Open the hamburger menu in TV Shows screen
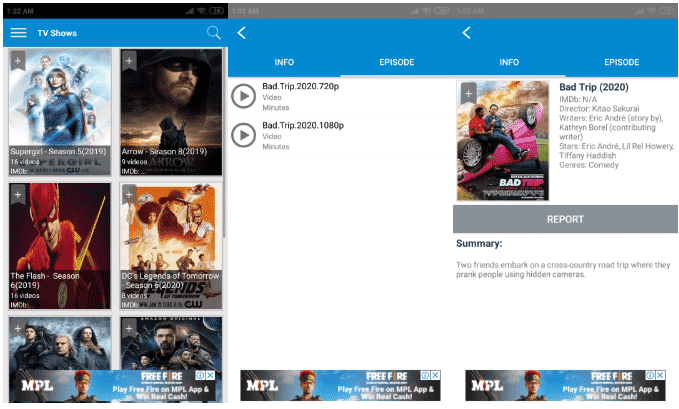 point(18,33)
